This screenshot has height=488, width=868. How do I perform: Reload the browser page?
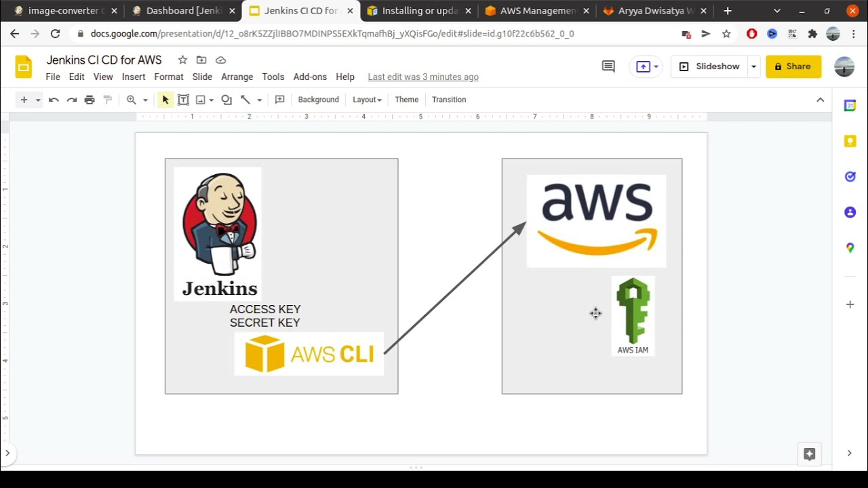tap(55, 34)
